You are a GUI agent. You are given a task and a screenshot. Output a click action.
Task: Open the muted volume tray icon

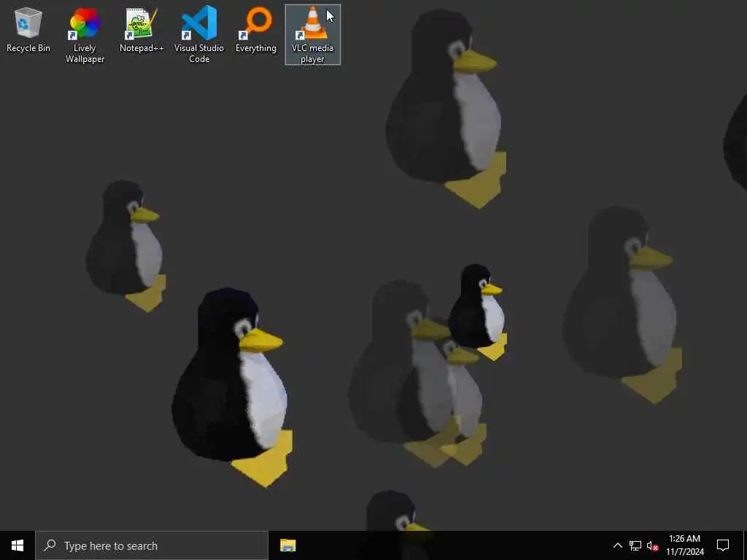[653, 545]
